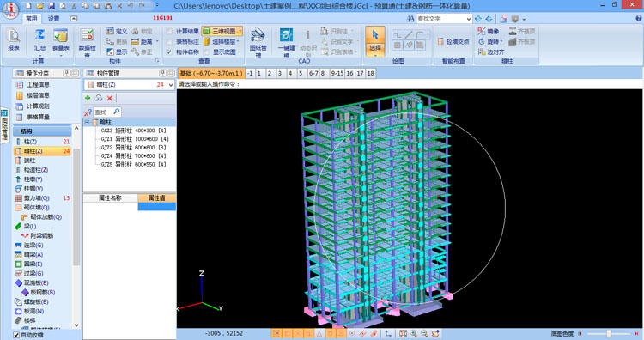Select GJZ1 异形柱 1000*600 in list

click(x=135, y=139)
